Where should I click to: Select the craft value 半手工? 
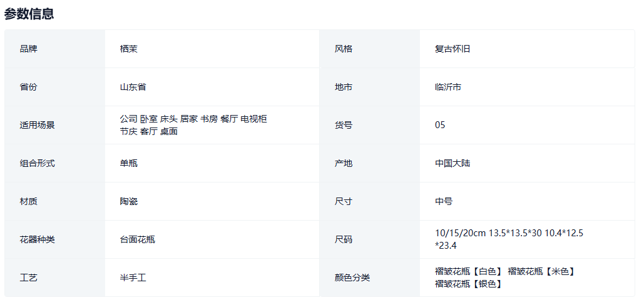pos(133,277)
